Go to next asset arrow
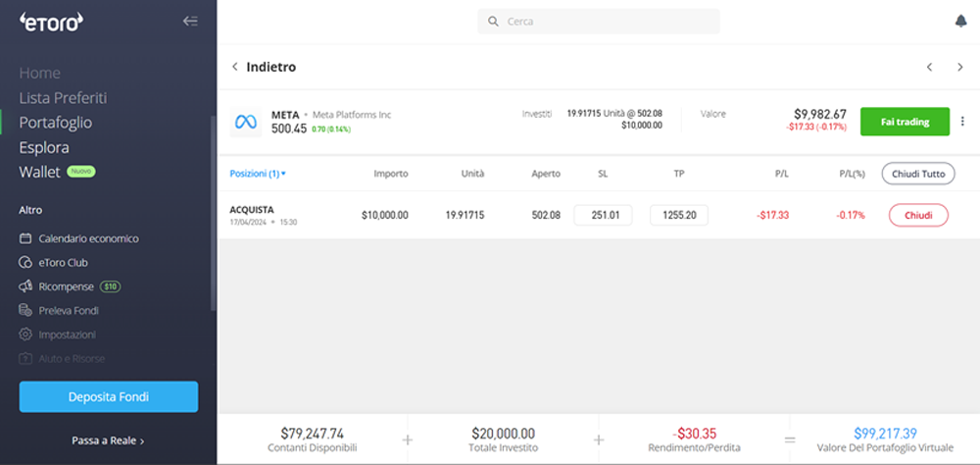 (960, 67)
